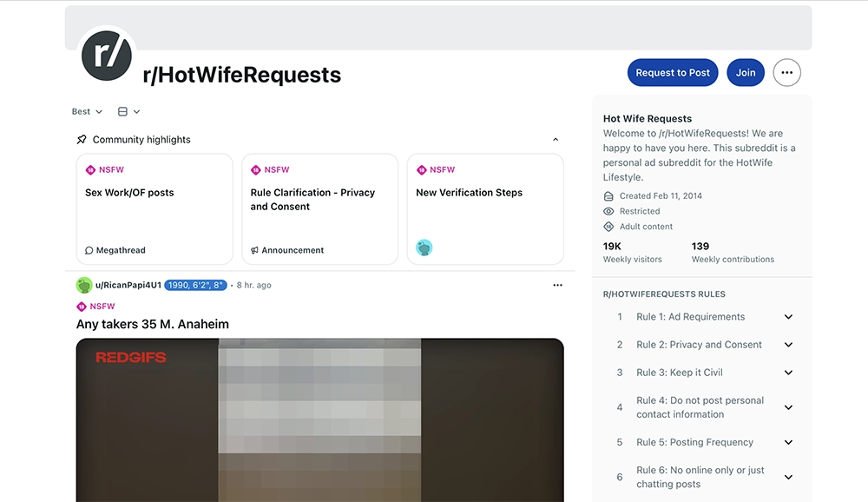This screenshot has height=502, width=868.
Task: Click the pin icon beside Community highlights
Action: [x=82, y=140]
